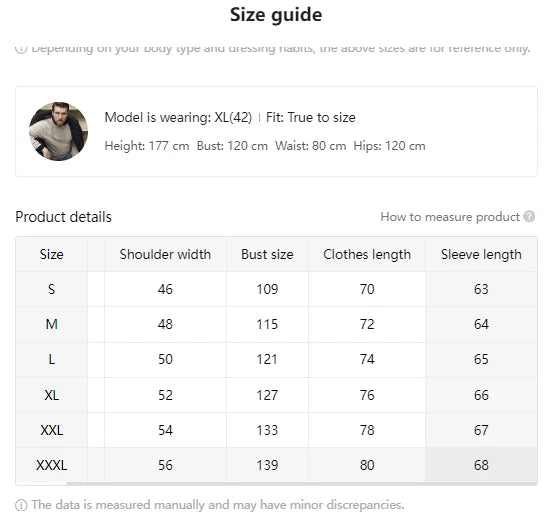This screenshot has width=551, height=516.
Task: Select the XL size row
Action: point(276,395)
